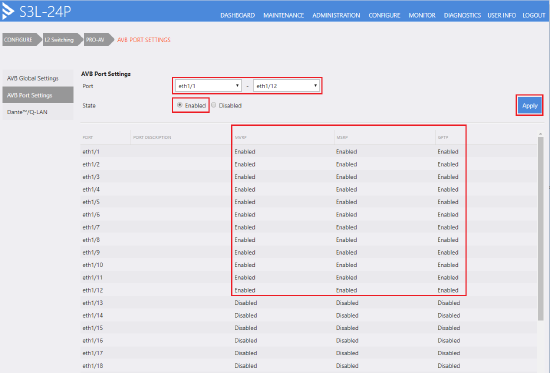Viewport: 550px width, 373px height.
Task: Open the MONITOR menu
Action: 422,15
